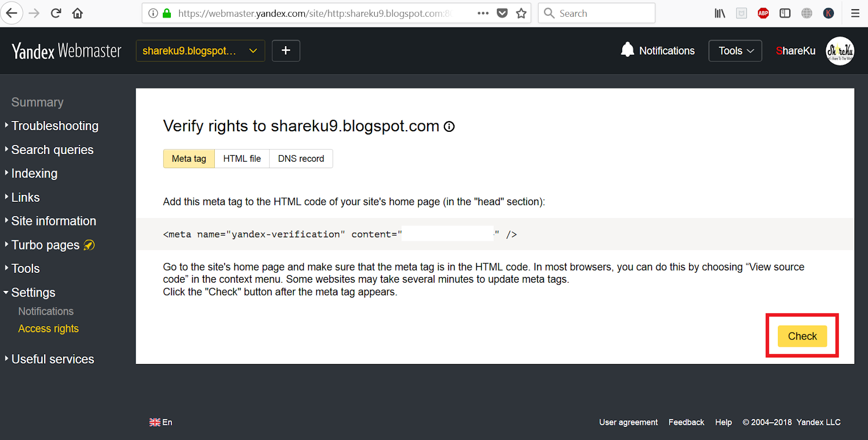Click the Adblock Plus ABP icon
This screenshot has width=868, height=440.
click(763, 13)
